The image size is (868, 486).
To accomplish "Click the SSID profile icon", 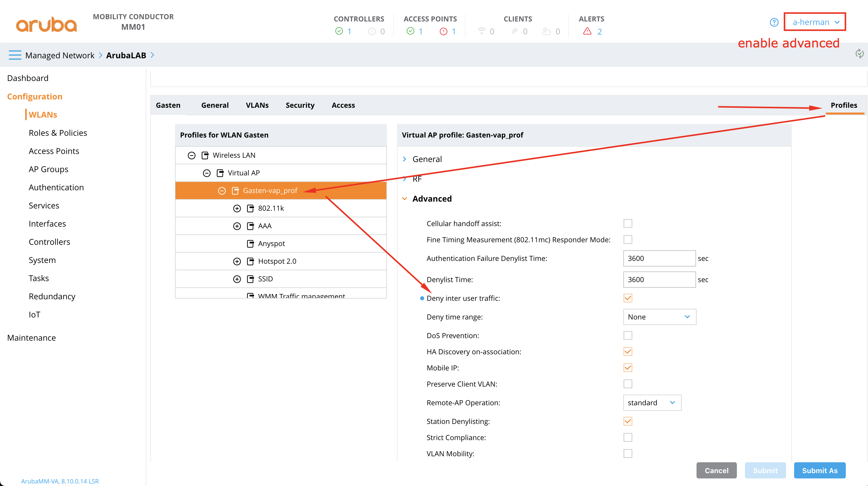I will [x=250, y=279].
